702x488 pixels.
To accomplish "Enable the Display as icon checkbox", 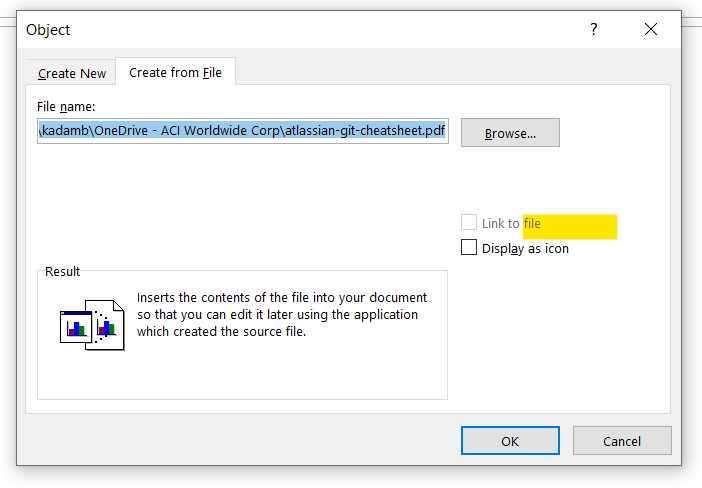I will pos(469,247).
